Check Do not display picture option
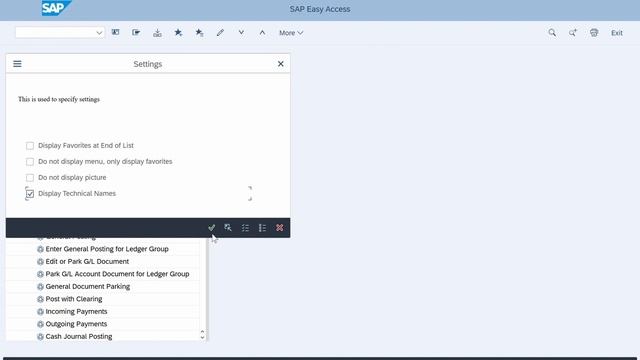Image resolution: width=640 pixels, height=360 pixels. click(30, 178)
